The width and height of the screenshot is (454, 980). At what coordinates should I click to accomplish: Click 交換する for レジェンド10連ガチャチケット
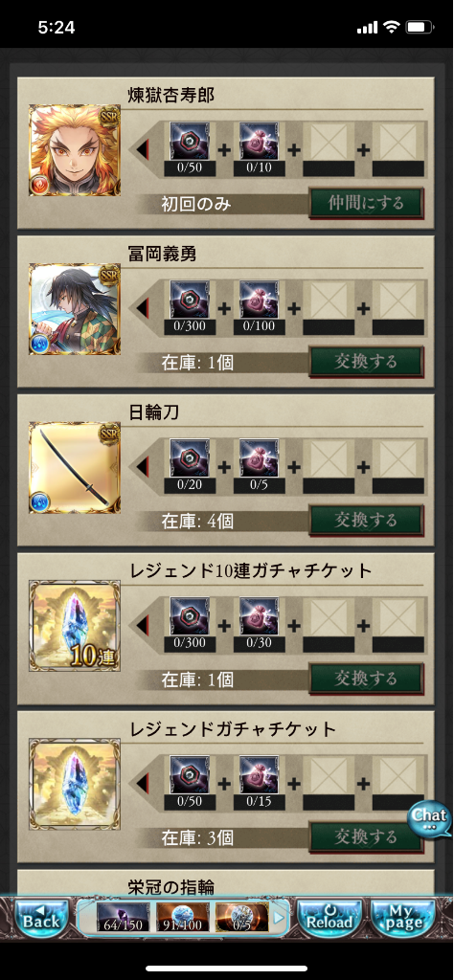pyautogui.click(x=367, y=679)
